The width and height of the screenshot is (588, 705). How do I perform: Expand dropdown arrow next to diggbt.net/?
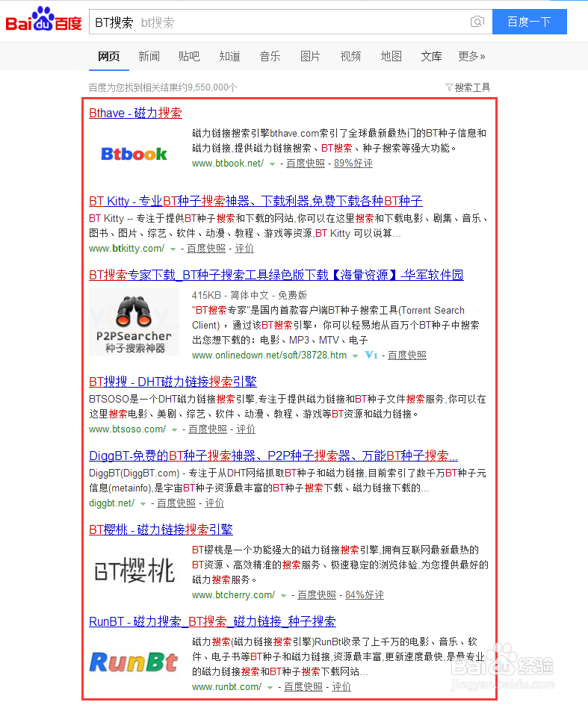tap(143, 504)
